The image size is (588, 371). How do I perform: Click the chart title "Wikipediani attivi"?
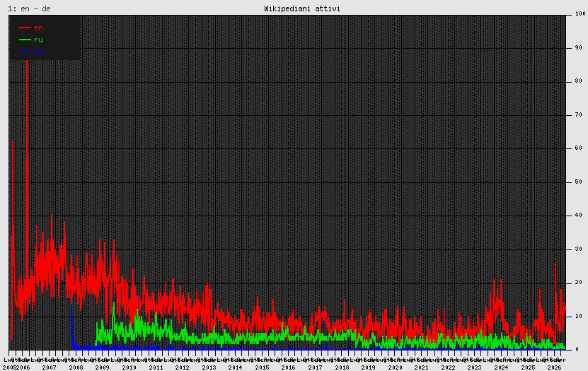[x=302, y=8]
